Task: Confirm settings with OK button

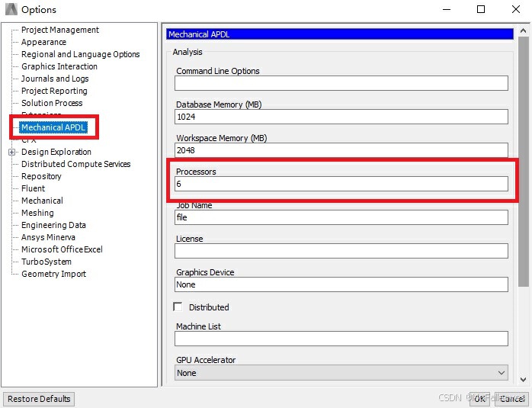Action: pyautogui.click(x=479, y=399)
